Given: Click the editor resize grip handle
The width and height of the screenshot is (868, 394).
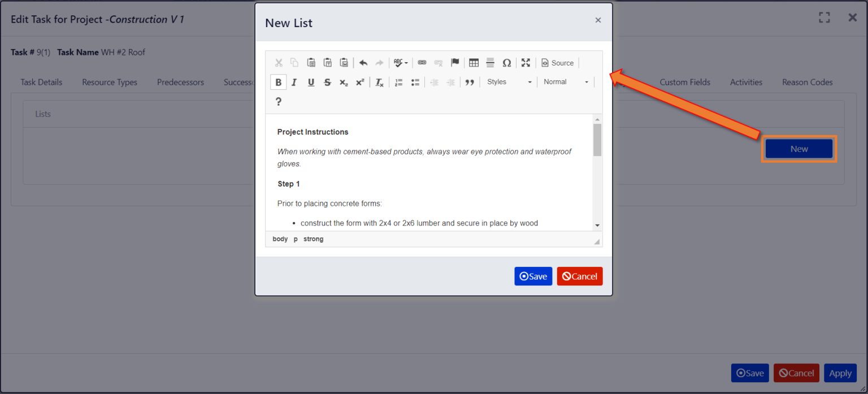Looking at the screenshot, I should [x=597, y=241].
